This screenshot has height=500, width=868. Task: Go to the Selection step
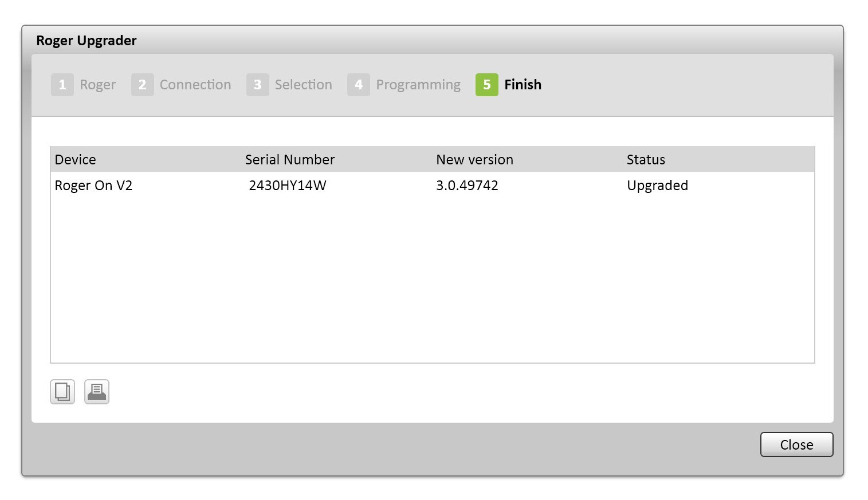[303, 85]
